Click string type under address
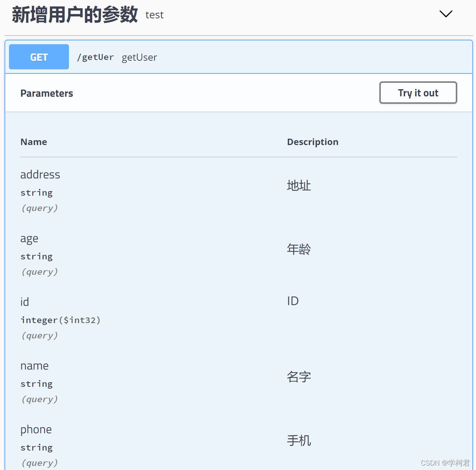Screen dimensions: 476x470 (37, 193)
